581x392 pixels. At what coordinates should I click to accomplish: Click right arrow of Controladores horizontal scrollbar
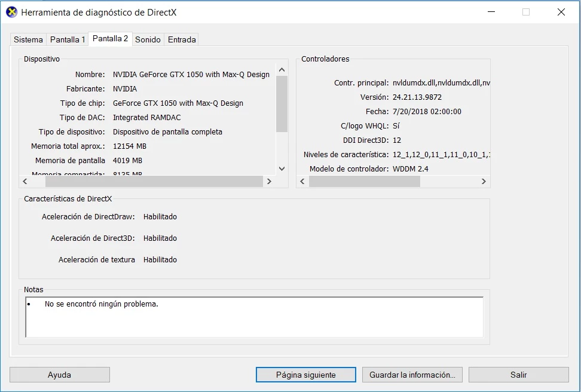click(x=484, y=181)
